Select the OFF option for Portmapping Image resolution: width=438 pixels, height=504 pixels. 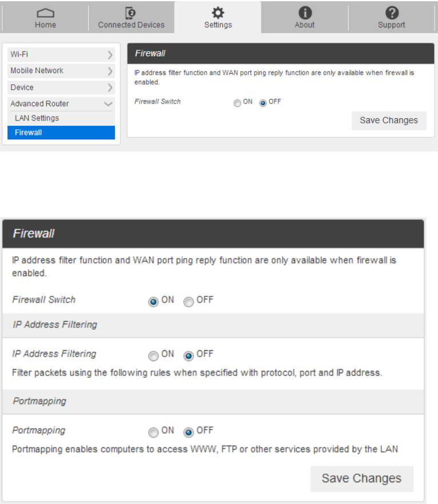click(x=188, y=433)
